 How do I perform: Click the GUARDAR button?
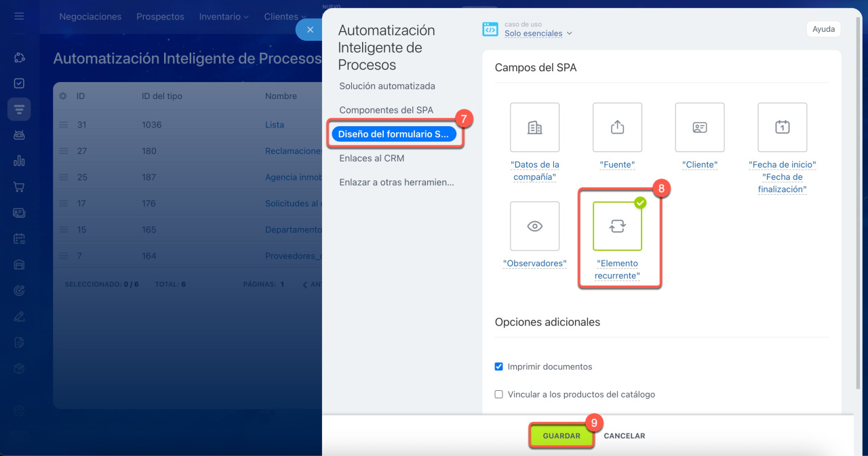tap(561, 436)
